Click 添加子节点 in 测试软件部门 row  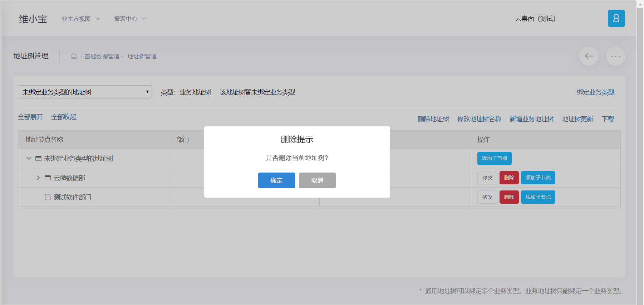[x=538, y=197]
